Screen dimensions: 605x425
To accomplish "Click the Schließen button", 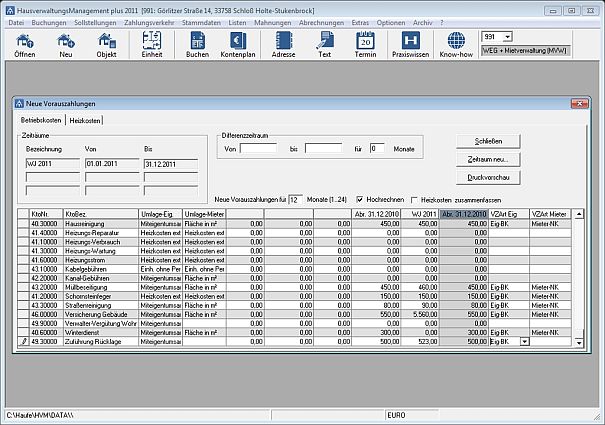I will click(488, 141).
